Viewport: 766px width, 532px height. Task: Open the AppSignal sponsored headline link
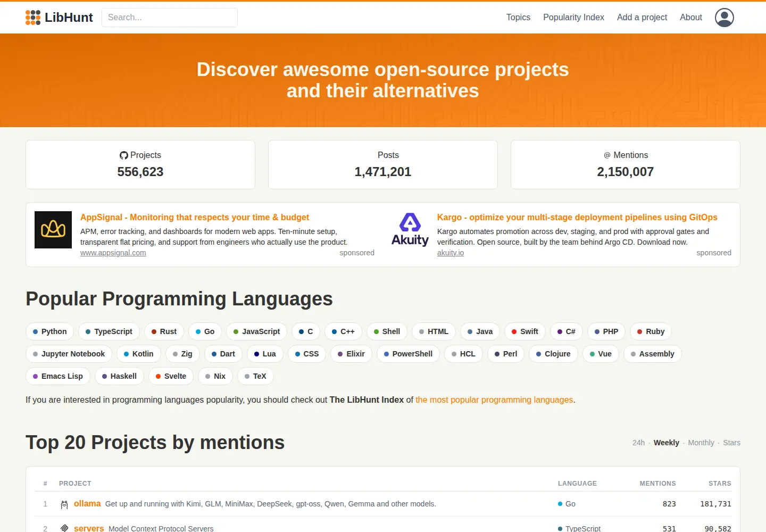point(195,217)
